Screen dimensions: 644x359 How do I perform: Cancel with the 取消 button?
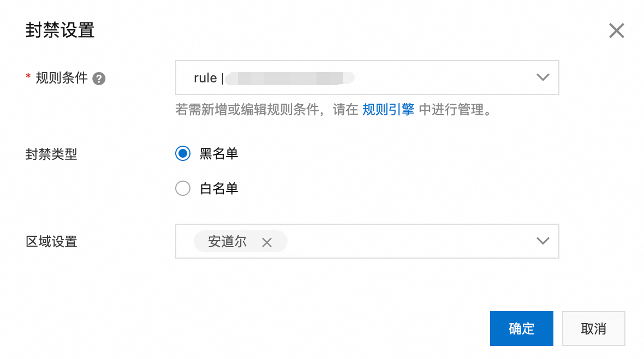click(x=593, y=328)
